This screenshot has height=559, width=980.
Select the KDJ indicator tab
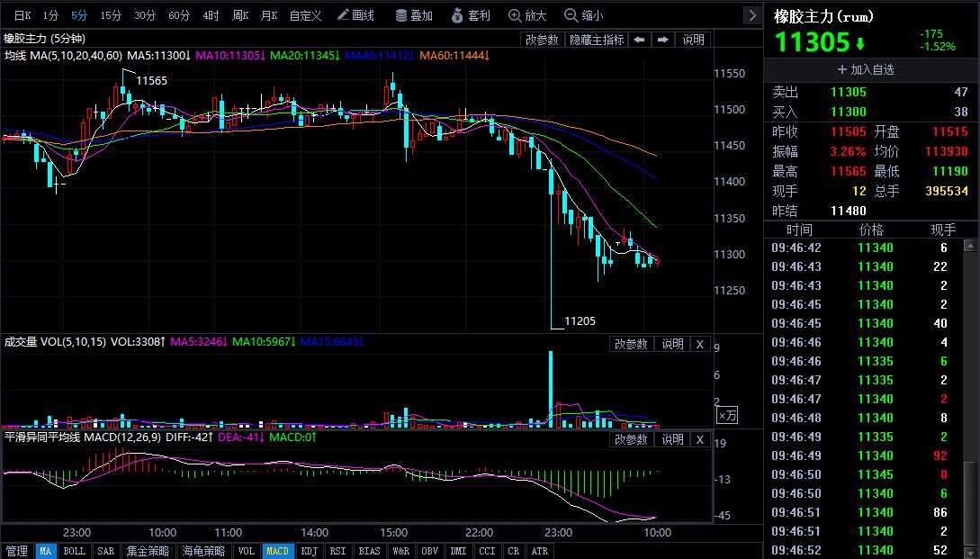click(x=309, y=551)
